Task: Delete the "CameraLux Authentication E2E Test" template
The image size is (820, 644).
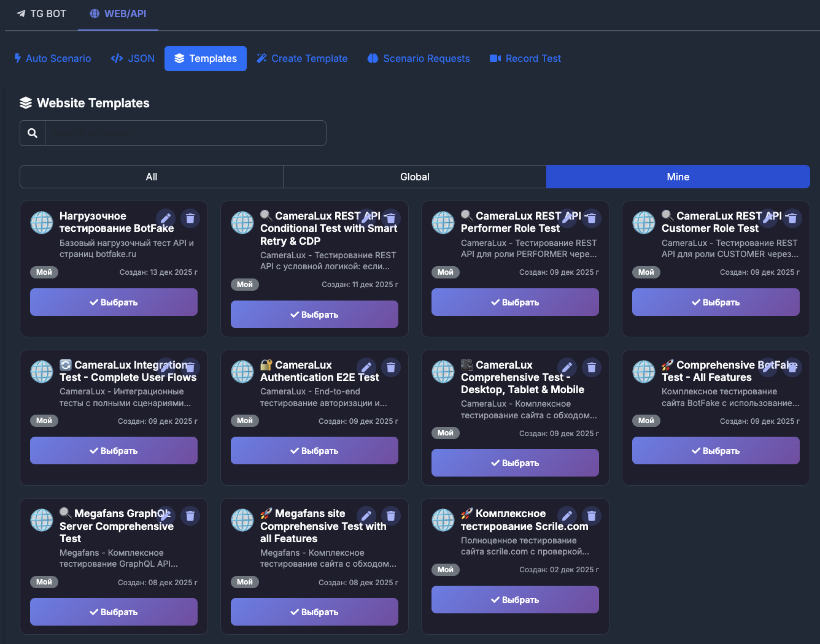Action: pos(391,367)
